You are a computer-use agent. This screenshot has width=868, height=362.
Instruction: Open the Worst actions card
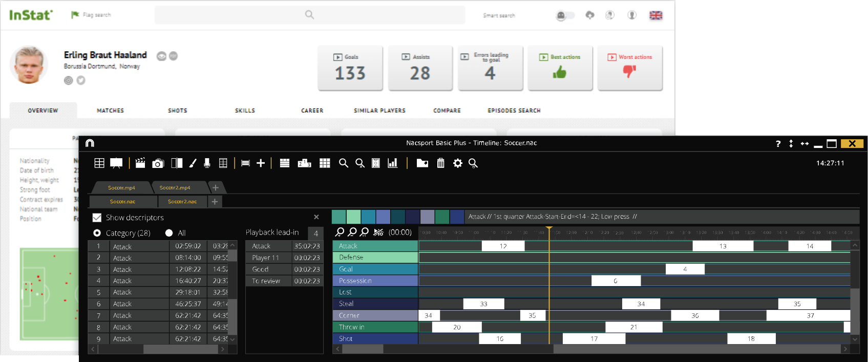(630, 68)
